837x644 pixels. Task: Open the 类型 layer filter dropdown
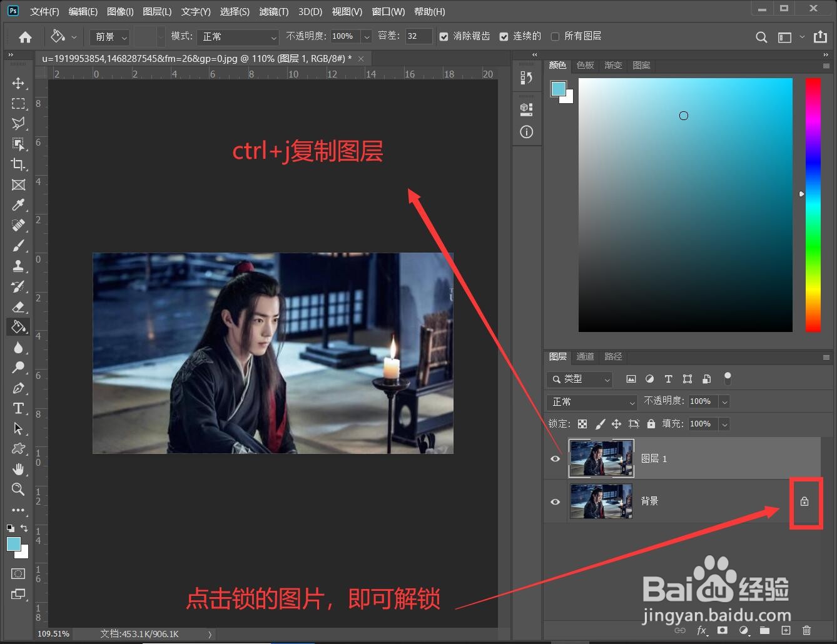579,379
